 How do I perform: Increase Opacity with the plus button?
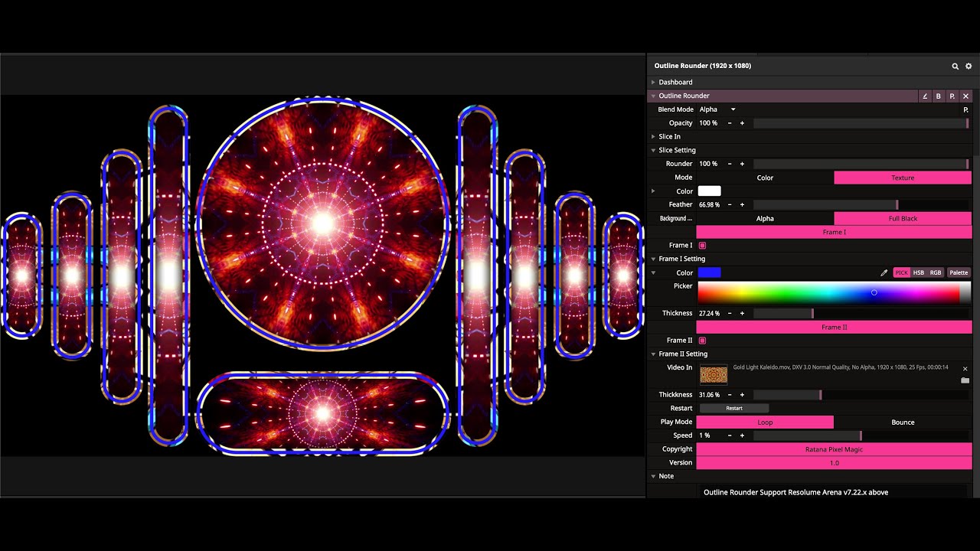[742, 123]
